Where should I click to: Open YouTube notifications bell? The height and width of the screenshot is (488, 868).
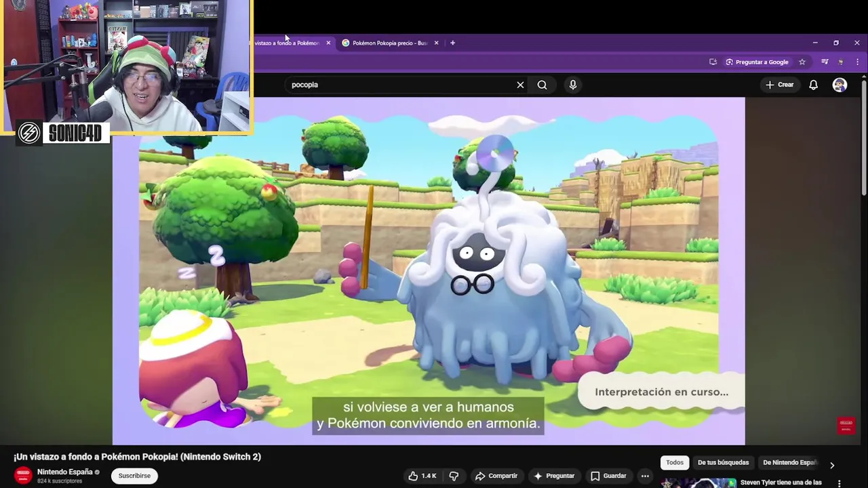[813, 85]
